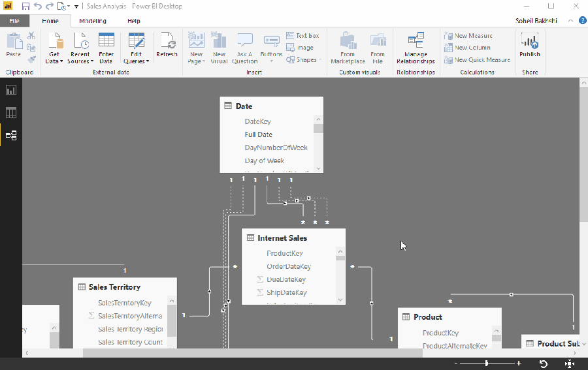Switch to Data view in sidebar

pos(11,113)
